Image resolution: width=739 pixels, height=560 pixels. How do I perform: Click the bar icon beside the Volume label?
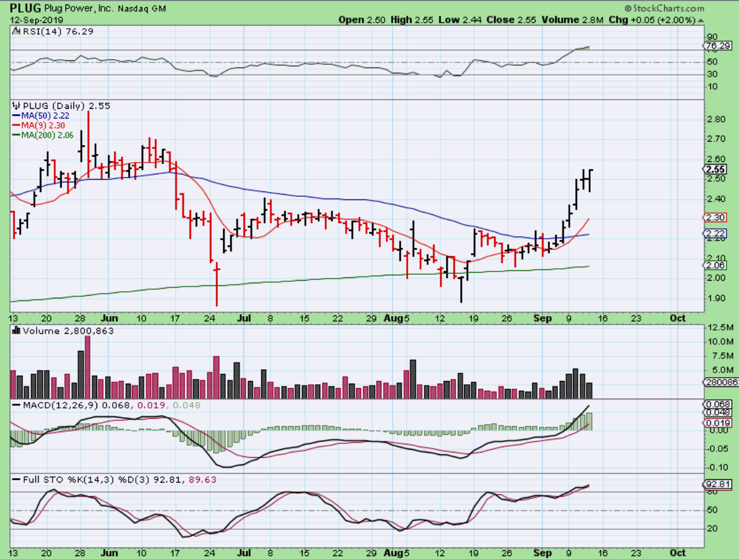[16, 330]
